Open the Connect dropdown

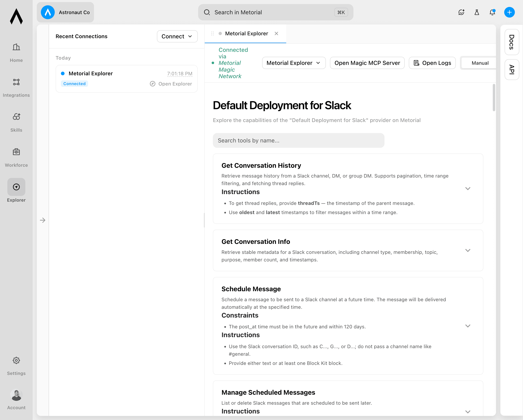click(x=177, y=36)
